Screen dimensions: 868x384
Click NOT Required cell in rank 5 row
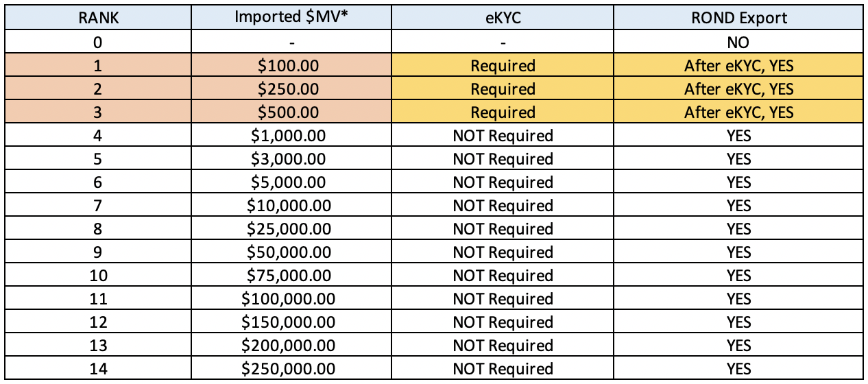[x=503, y=159]
